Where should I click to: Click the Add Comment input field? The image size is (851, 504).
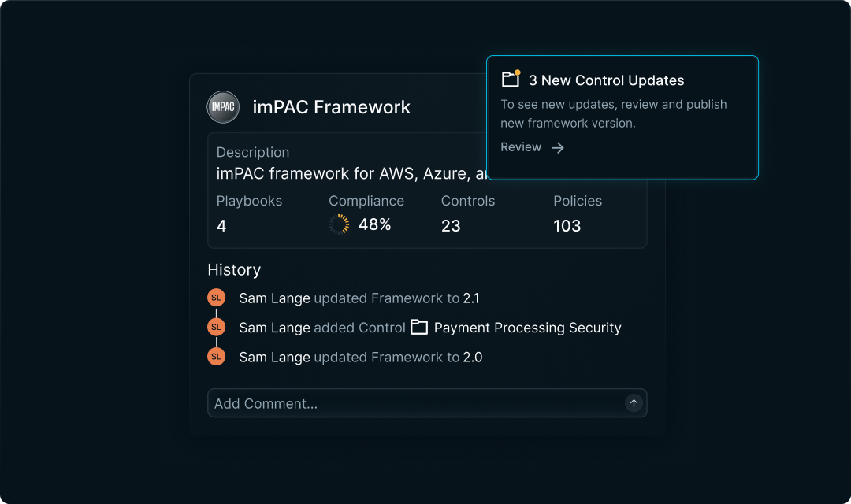point(414,403)
